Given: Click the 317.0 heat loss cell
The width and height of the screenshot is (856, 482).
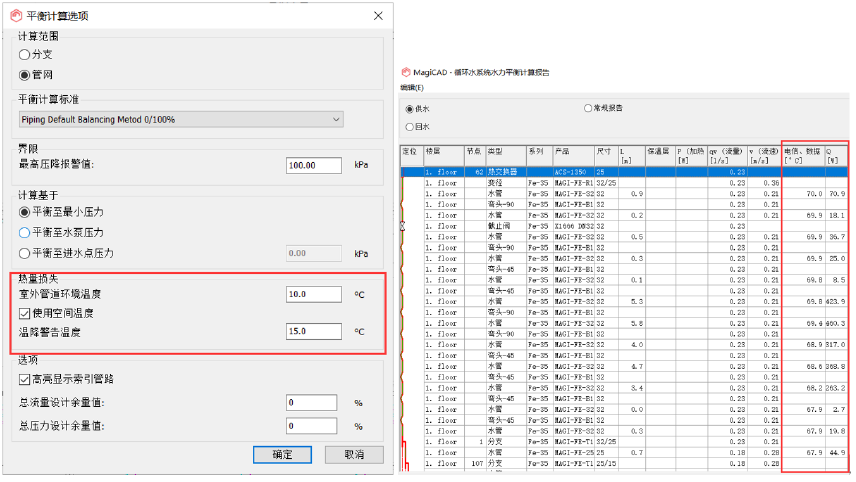Looking at the screenshot, I should (836, 344).
